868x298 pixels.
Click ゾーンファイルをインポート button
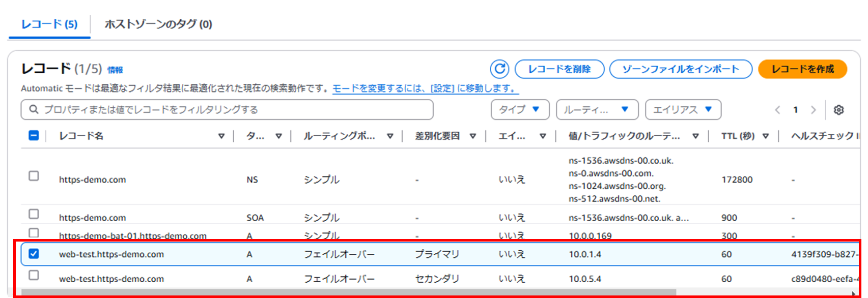pyautogui.click(x=681, y=69)
